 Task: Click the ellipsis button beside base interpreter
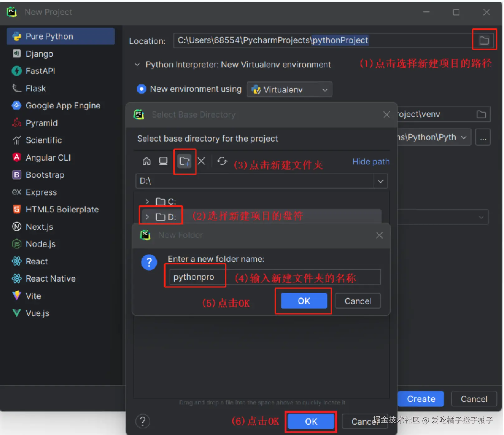point(483,137)
